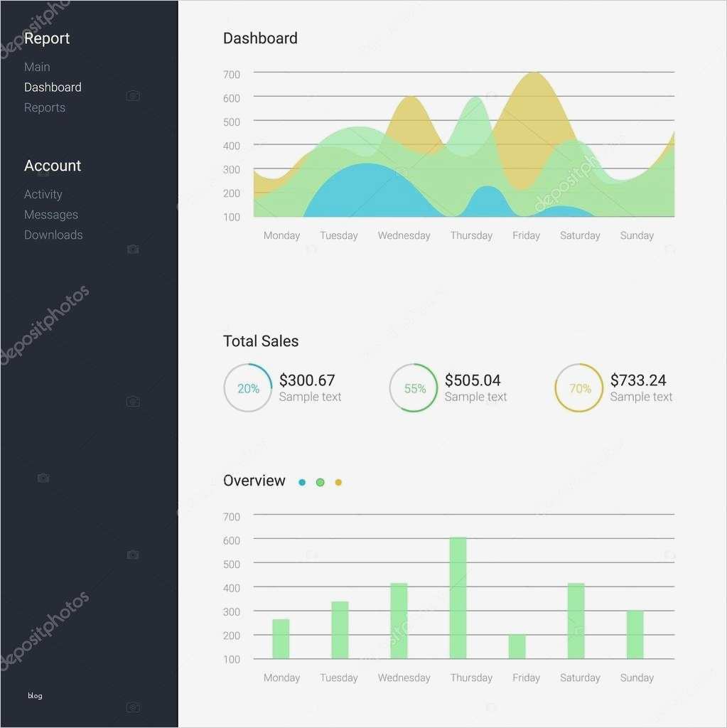Viewport: 727px width, 728px height.
Task: Click the Friday bar in Overview chart
Action: coord(517,646)
